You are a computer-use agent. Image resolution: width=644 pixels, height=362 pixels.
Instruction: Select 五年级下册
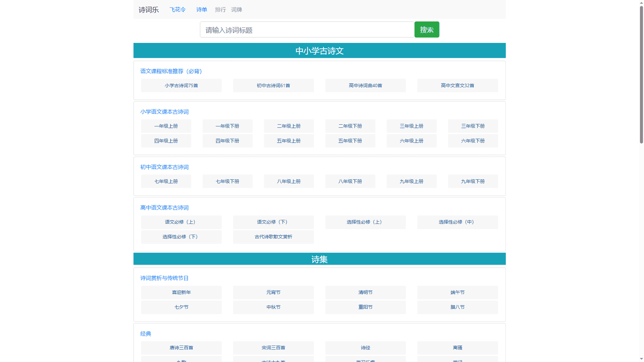pos(350,141)
